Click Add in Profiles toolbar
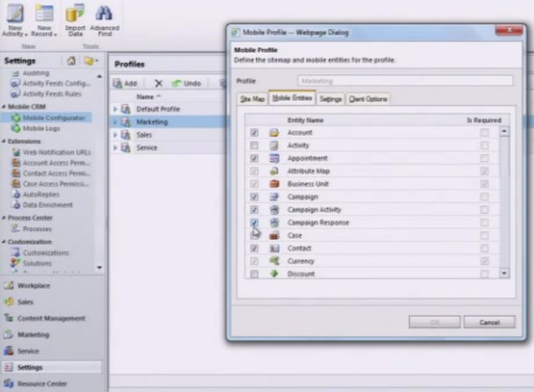Screen dimensions: 534x392 tap(125, 83)
